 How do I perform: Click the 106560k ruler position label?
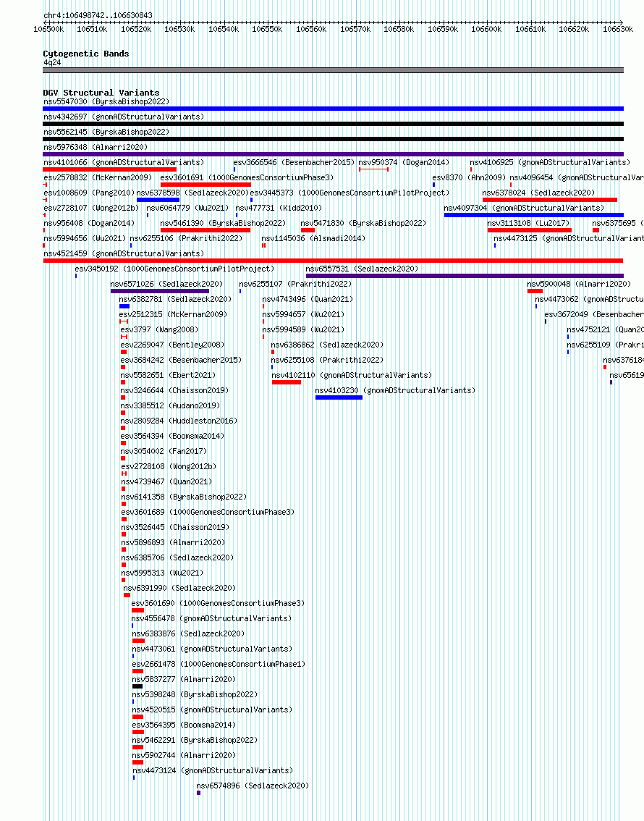point(311,29)
